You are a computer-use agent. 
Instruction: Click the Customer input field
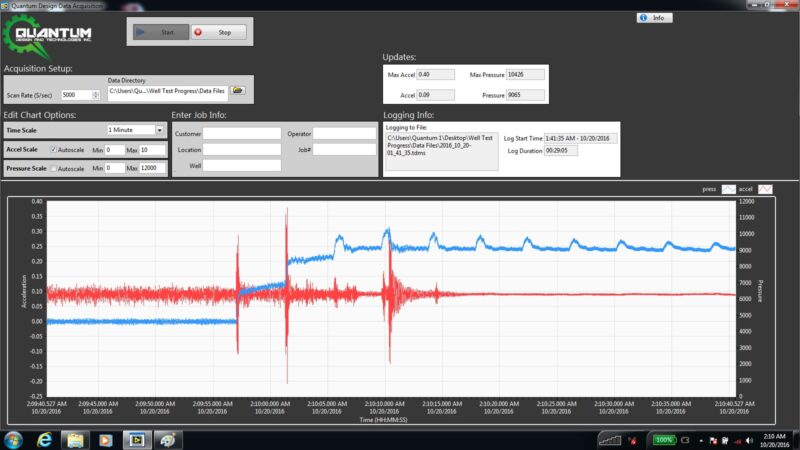pos(242,133)
